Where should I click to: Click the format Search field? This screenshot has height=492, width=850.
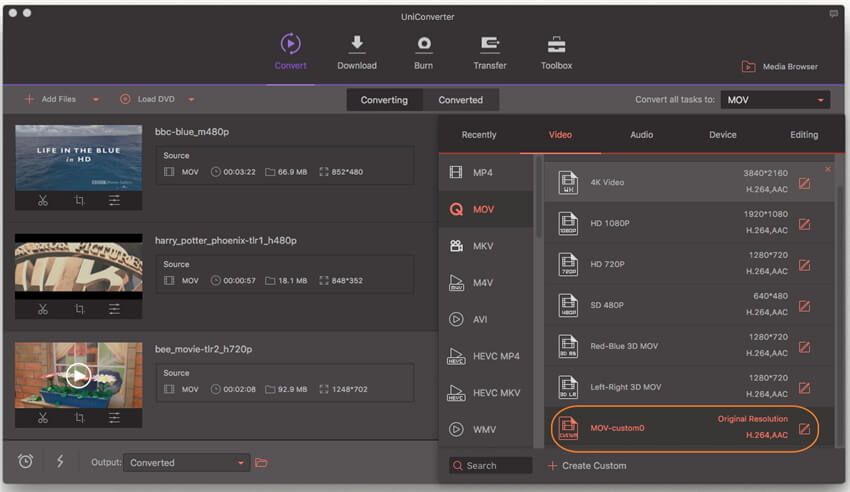491,465
